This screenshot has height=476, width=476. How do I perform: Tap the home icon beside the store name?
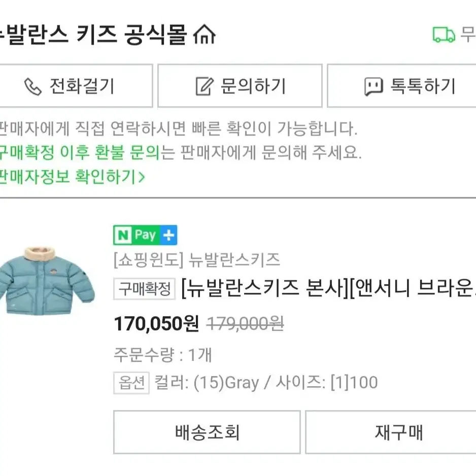(x=205, y=35)
